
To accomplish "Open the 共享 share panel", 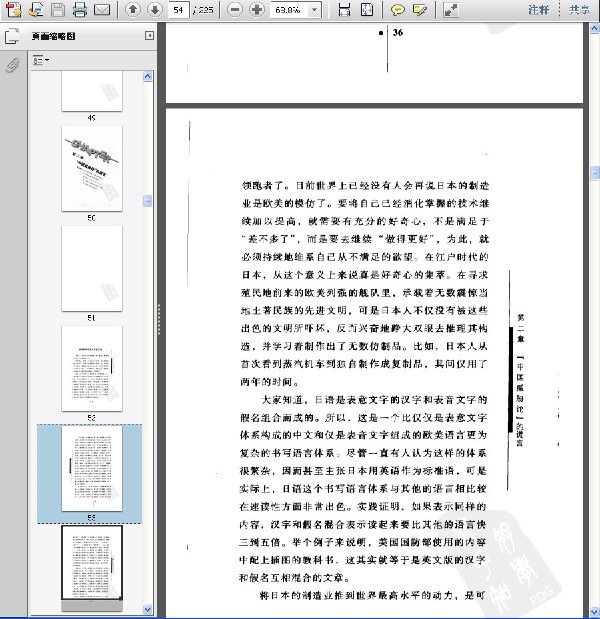I will [x=579, y=9].
